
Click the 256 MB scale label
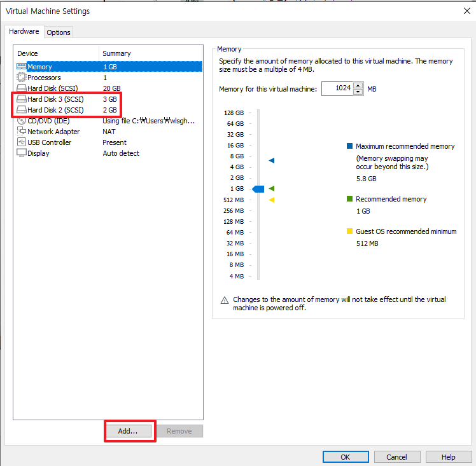[x=234, y=210]
